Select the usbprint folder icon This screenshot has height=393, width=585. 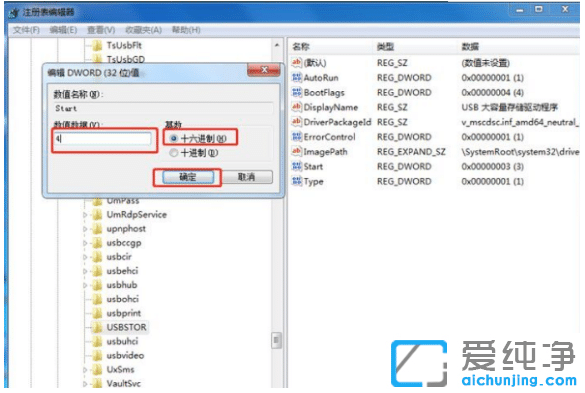(97, 314)
